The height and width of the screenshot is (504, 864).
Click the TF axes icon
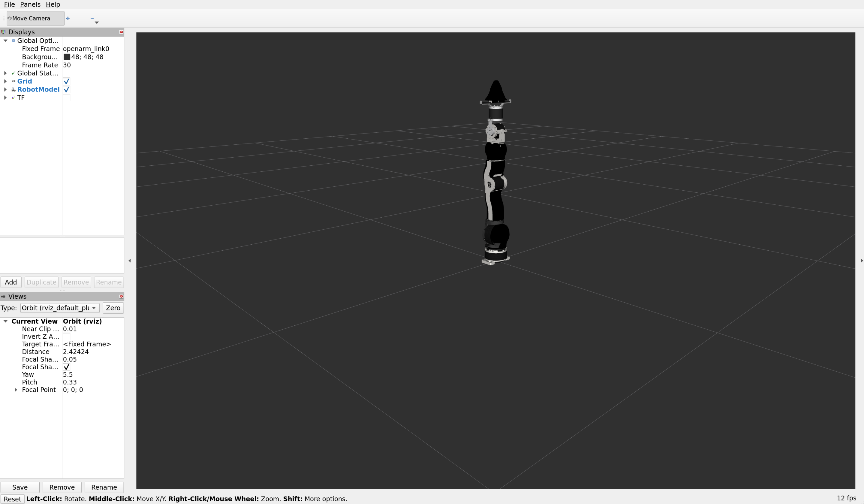tap(14, 98)
